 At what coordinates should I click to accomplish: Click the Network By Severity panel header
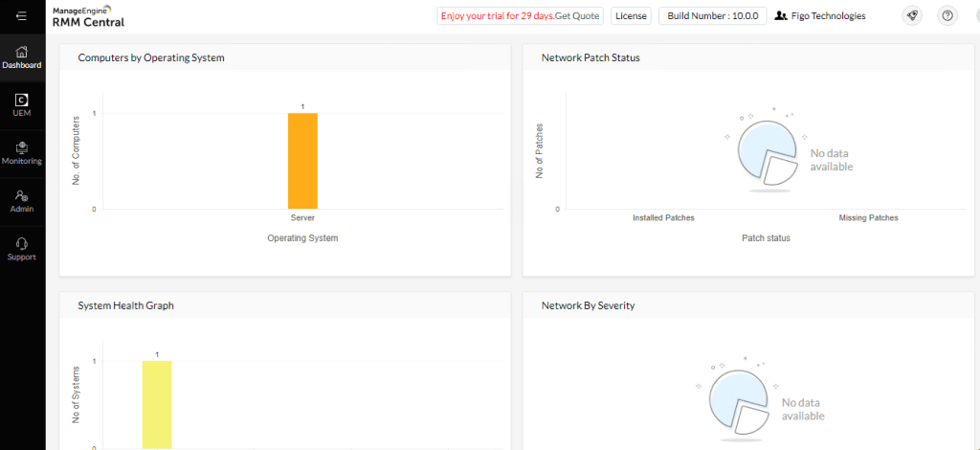point(588,305)
